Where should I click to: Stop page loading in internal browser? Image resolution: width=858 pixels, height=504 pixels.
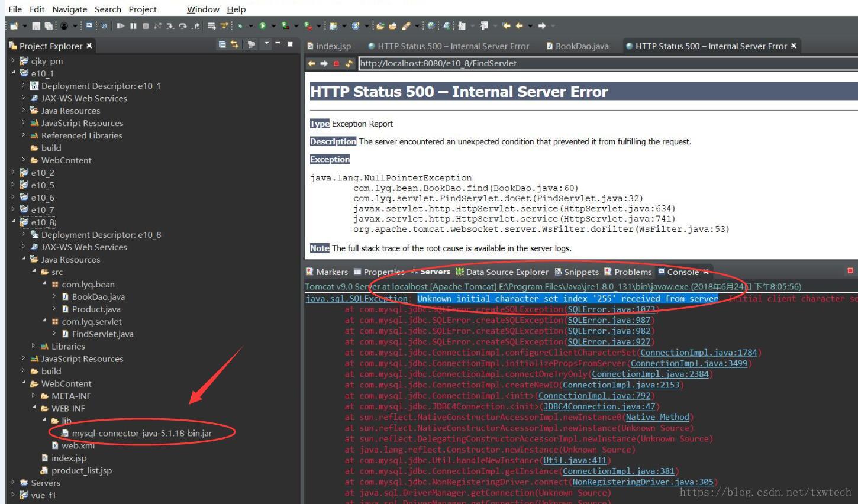(x=336, y=63)
